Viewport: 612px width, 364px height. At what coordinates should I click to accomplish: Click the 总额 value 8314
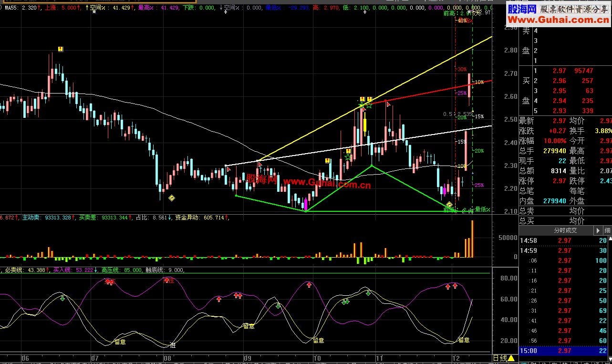(x=559, y=171)
